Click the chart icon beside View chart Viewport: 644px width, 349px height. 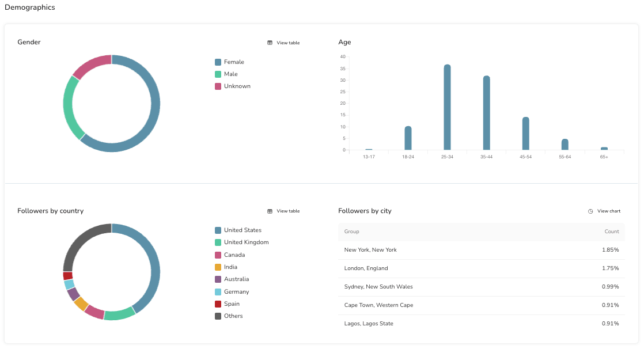[x=590, y=211]
